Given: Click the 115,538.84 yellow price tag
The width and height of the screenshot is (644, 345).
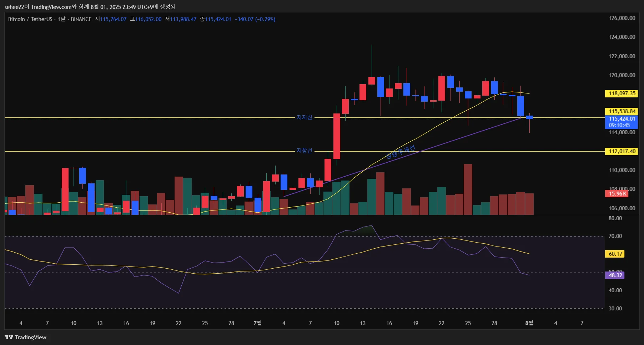Looking at the screenshot, I should 622,111.
